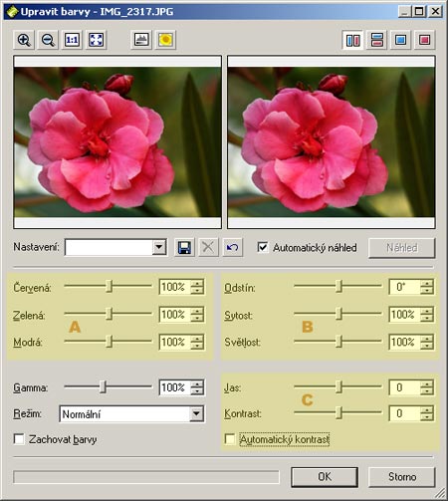Maximize the Upravit barvy dialog
This screenshot has width=448, height=501.
pos(419,12)
